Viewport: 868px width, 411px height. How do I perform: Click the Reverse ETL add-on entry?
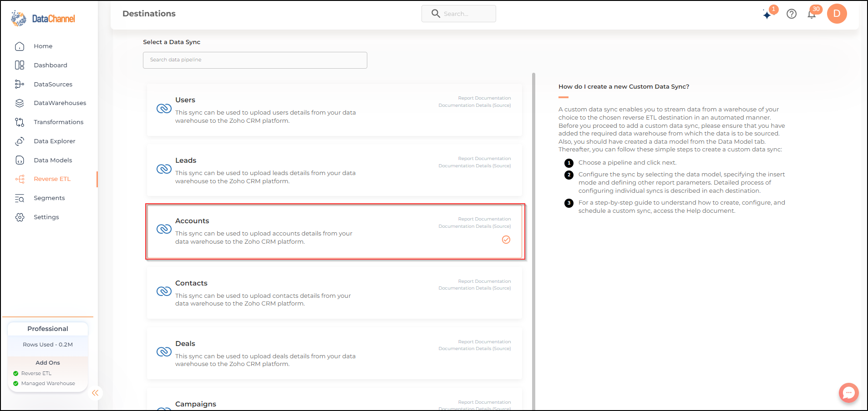click(x=36, y=374)
